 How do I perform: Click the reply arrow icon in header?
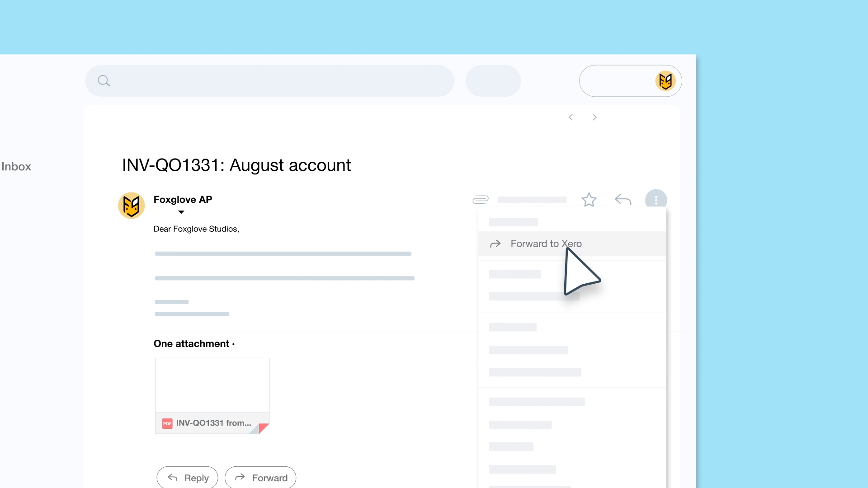[x=623, y=199]
